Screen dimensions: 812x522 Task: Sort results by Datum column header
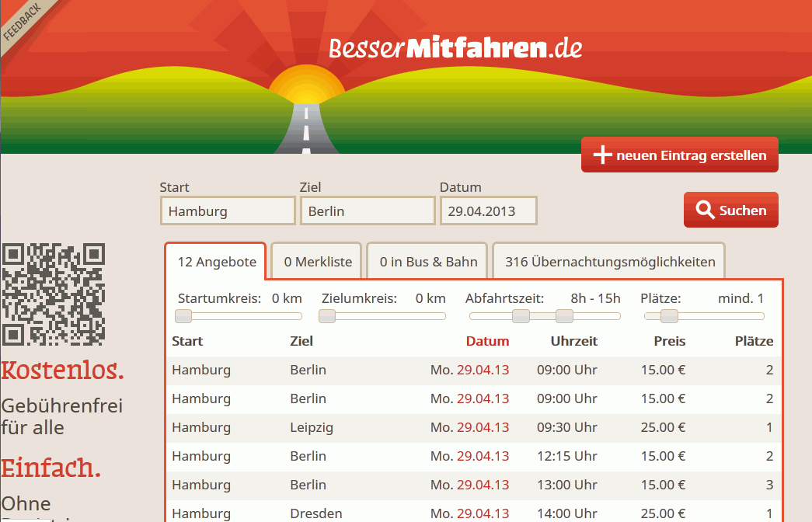click(x=487, y=341)
